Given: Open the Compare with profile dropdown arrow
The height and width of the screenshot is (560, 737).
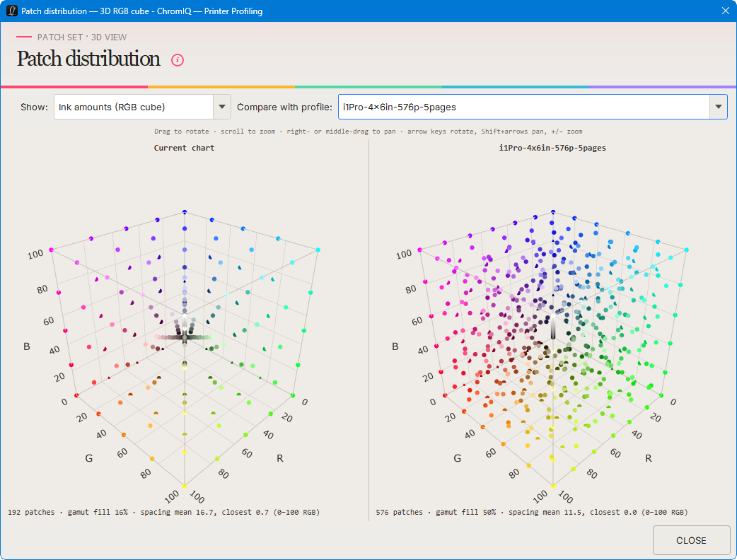Looking at the screenshot, I should coord(718,107).
